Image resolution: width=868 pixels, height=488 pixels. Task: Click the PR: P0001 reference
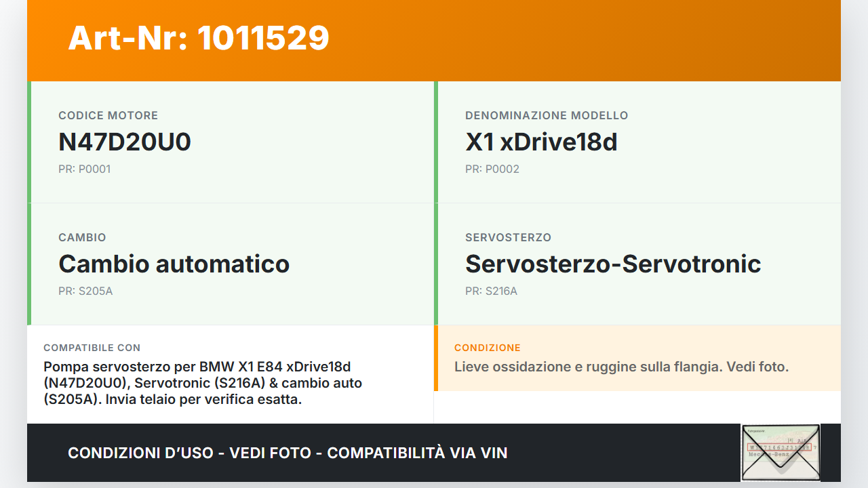84,169
